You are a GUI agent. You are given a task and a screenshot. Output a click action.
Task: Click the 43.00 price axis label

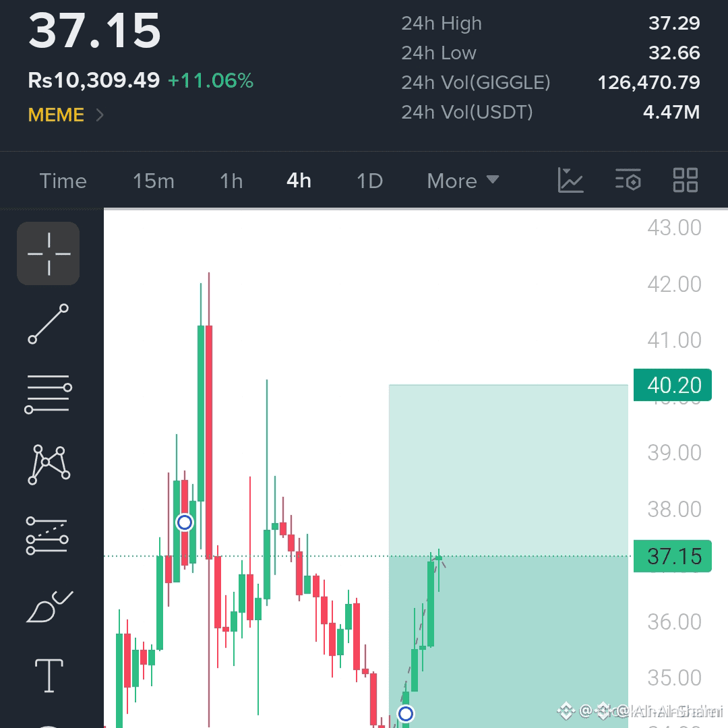(674, 228)
